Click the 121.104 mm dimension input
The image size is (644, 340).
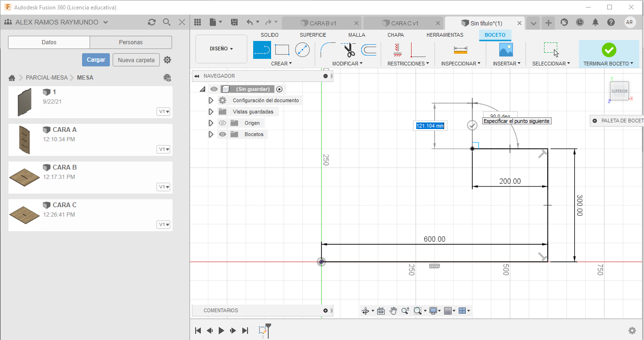point(429,126)
